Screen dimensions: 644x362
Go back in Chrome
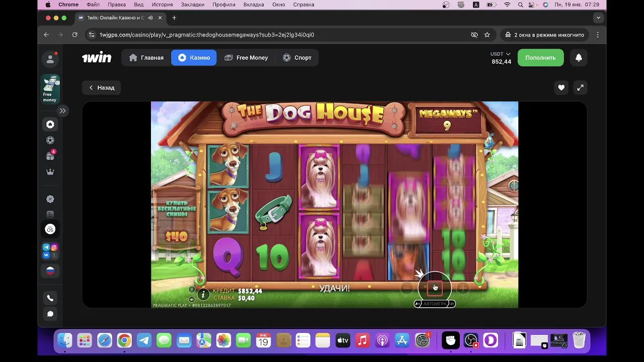coord(46,35)
